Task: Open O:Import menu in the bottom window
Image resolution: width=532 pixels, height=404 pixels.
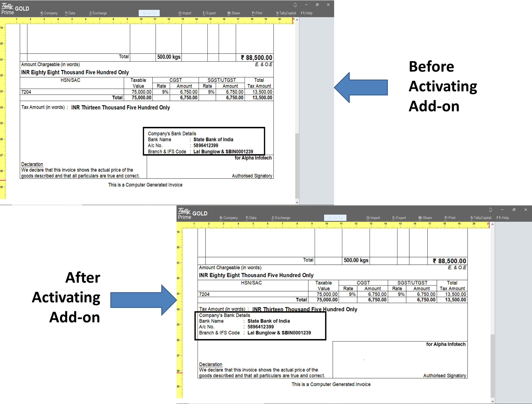Action: [x=373, y=218]
